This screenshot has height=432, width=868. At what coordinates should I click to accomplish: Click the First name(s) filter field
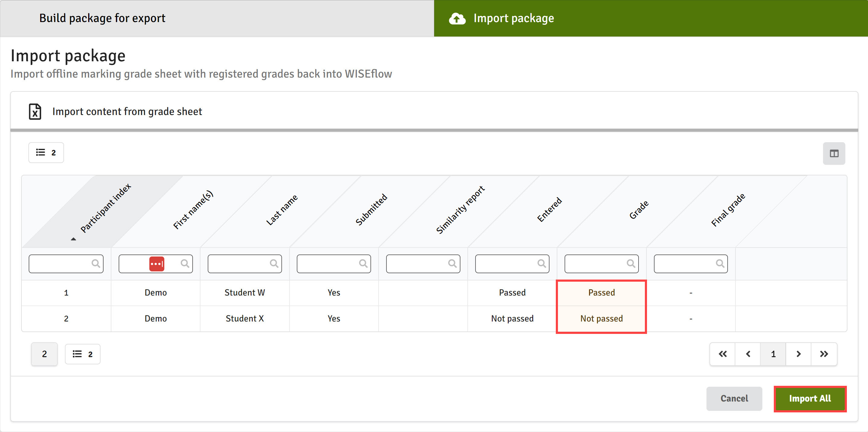point(156,264)
